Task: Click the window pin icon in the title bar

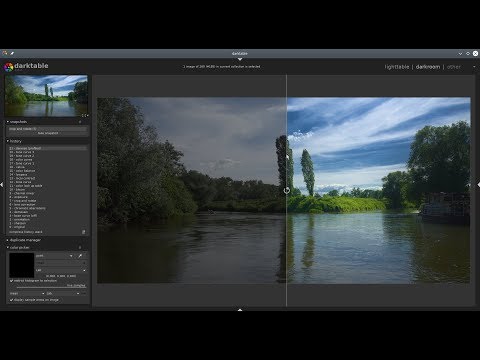Action: (12, 53)
